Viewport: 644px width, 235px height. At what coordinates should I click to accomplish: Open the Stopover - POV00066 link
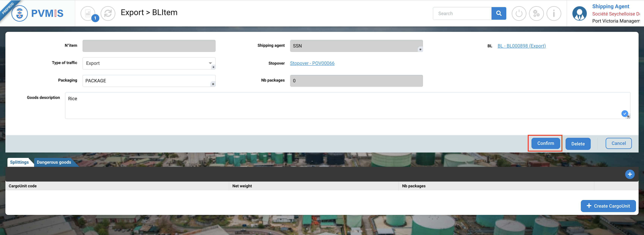(x=312, y=63)
